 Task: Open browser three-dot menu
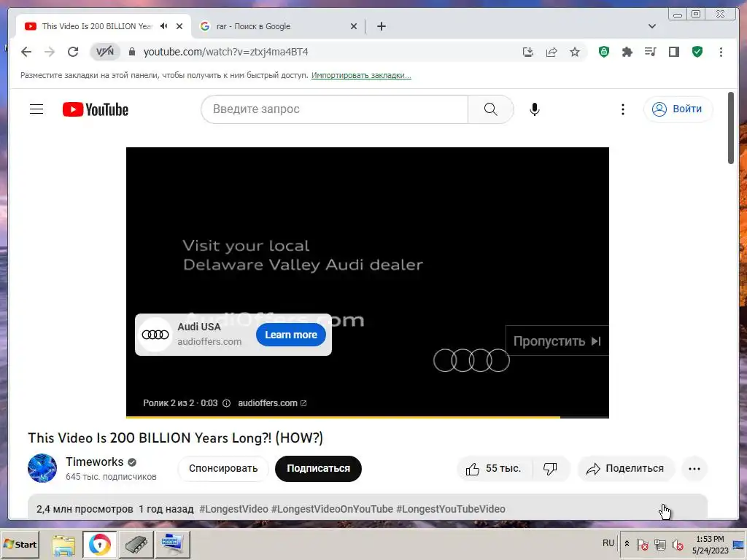[721, 52]
